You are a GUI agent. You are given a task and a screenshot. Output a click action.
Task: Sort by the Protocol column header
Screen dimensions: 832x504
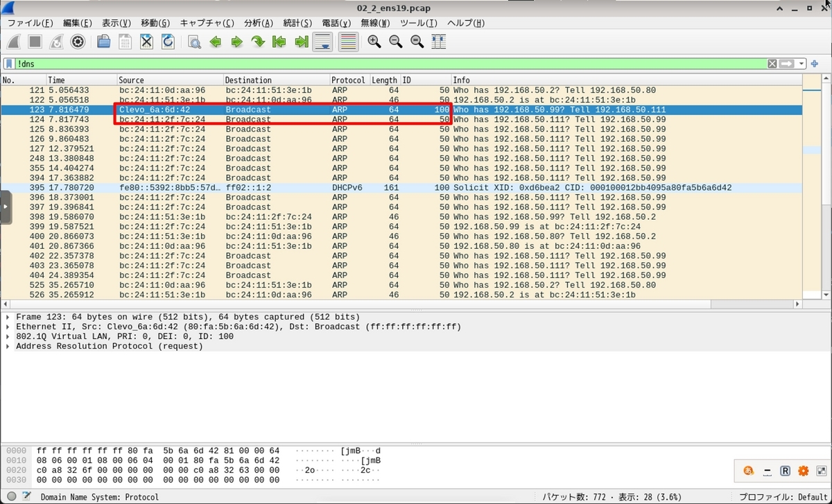pos(349,80)
